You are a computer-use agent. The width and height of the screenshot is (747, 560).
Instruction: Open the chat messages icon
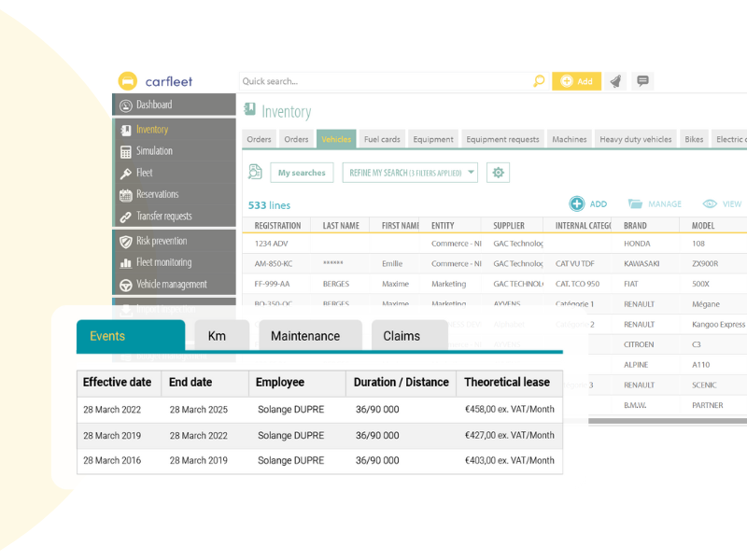pyautogui.click(x=642, y=81)
